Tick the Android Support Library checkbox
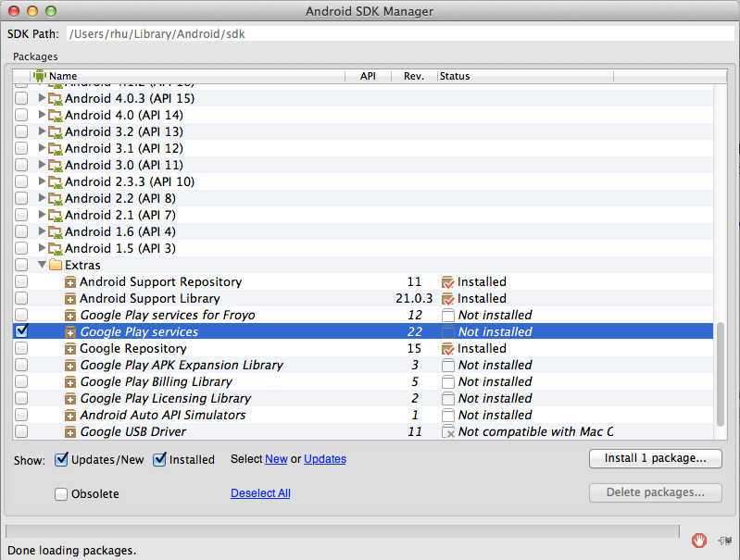740x560 pixels. [x=21, y=298]
